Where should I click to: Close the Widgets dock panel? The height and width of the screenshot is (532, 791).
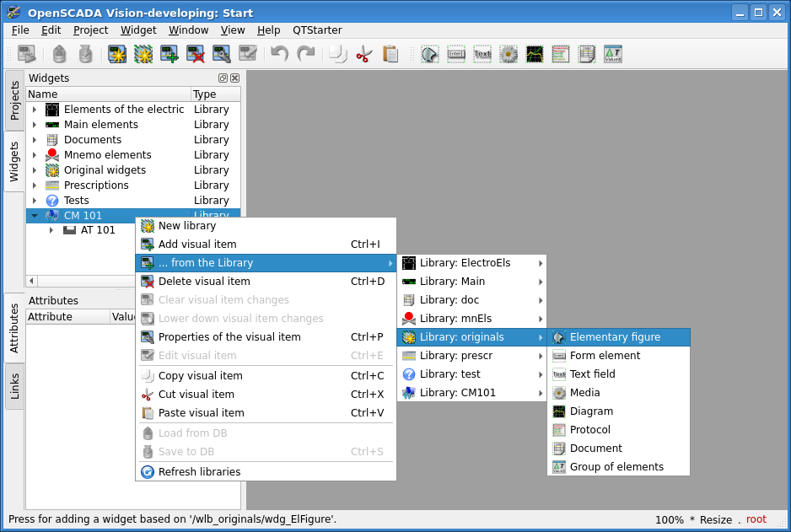235,78
